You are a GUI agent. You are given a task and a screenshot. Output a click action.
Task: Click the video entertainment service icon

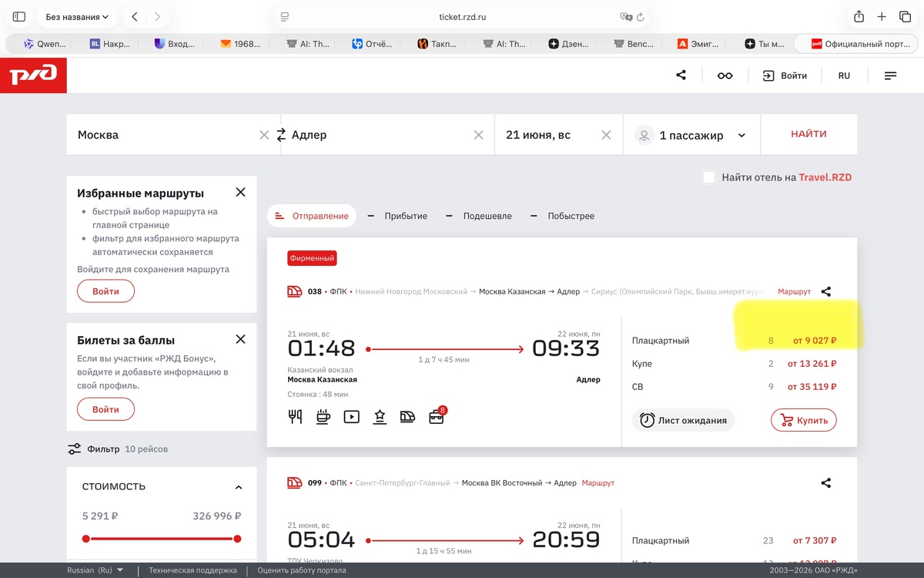[351, 417]
